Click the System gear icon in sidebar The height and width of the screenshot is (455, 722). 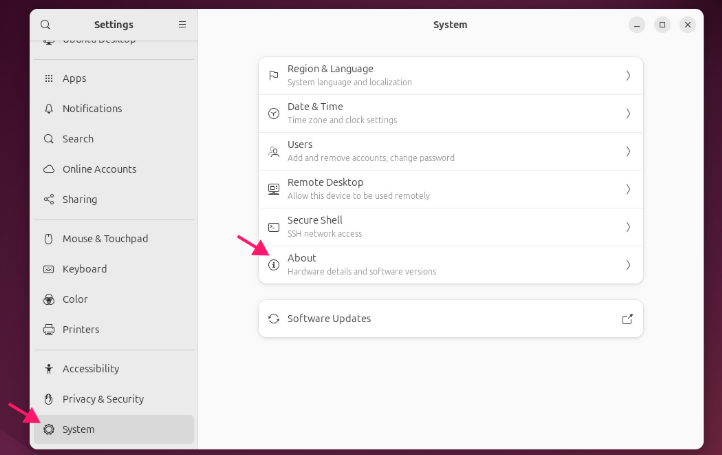49,429
